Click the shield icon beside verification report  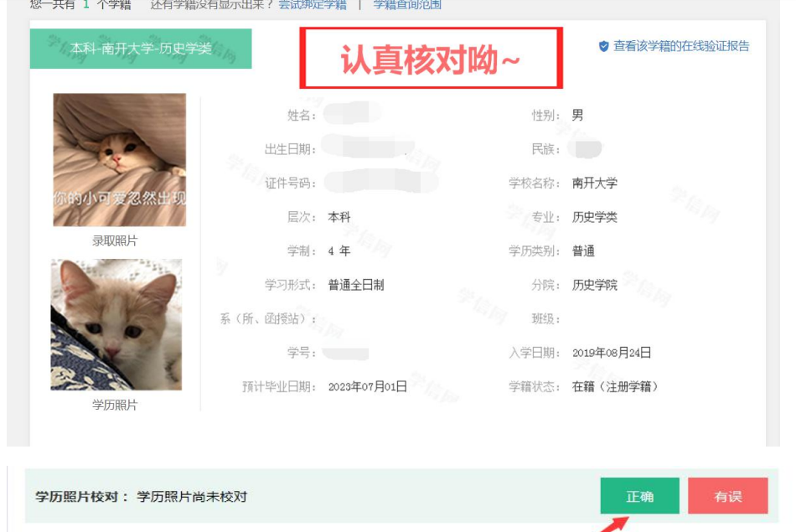tap(603, 46)
